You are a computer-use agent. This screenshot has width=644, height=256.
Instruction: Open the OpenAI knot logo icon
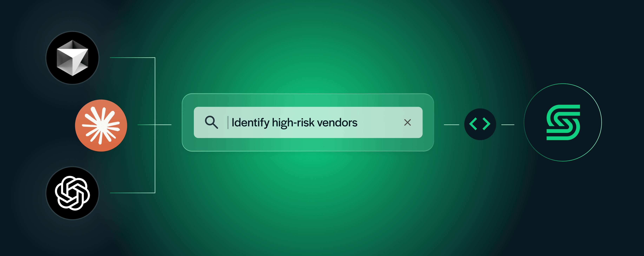click(x=73, y=193)
